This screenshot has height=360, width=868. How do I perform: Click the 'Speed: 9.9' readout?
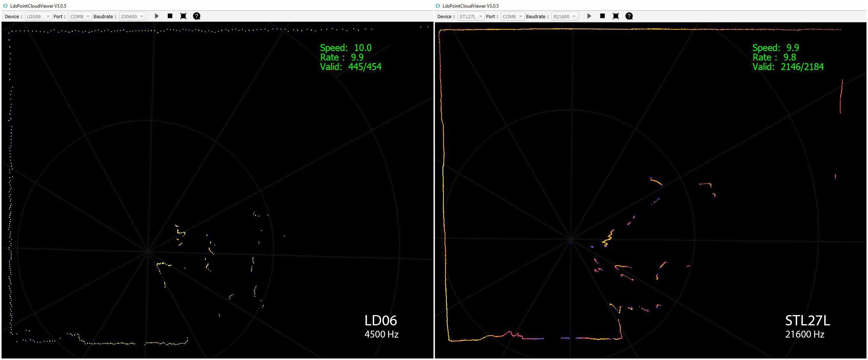[x=776, y=48]
